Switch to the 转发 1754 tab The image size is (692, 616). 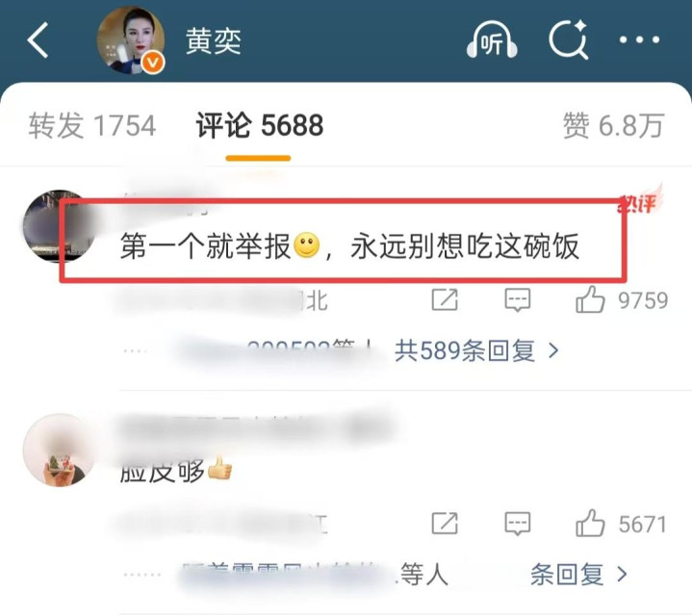pyautogui.click(x=92, y=125)
